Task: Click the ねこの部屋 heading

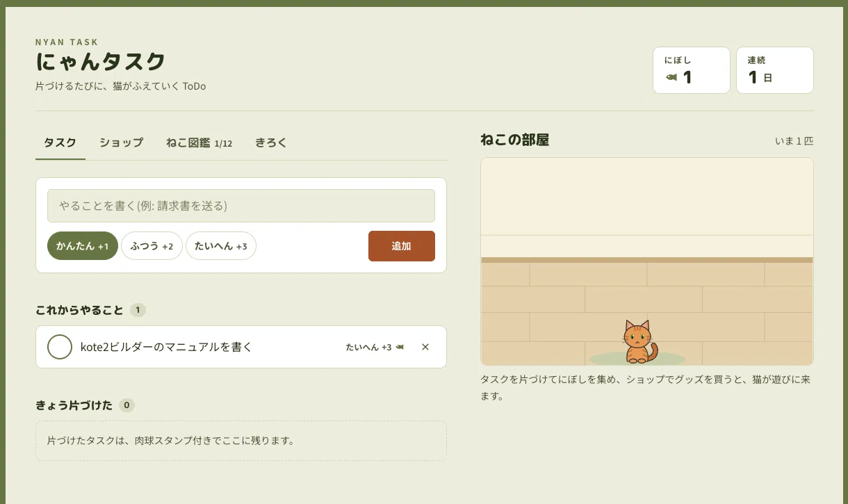Action: coord(515,140)
